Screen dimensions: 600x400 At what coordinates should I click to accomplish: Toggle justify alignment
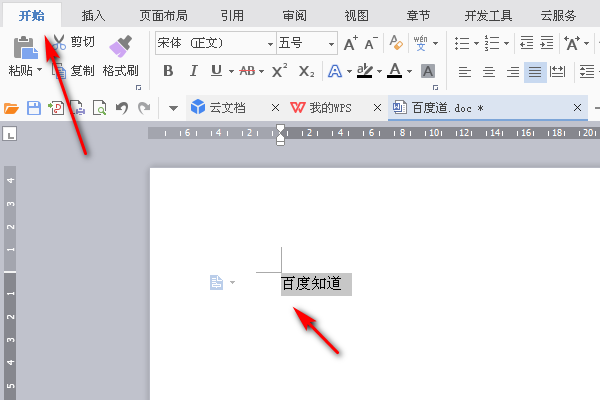(535, 72)
